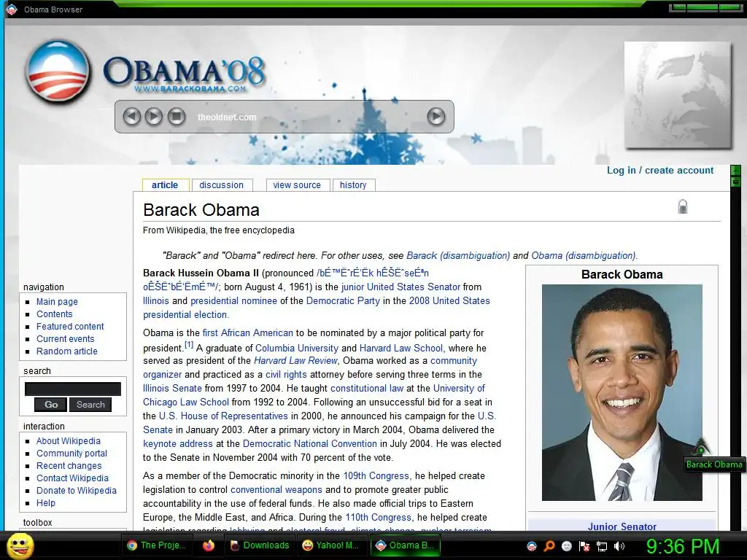Open the view source tab
Screen dimensions: 747x560
pyautogui.click(x=297, y=184)
